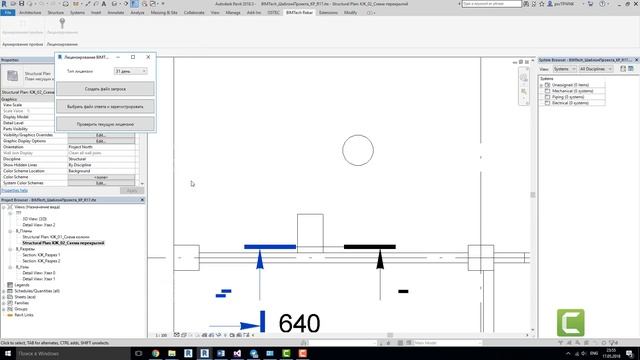Click the active Revit taskbar icon
The width and height of the screenshot is (640, 360).
(x=204, y=353)
